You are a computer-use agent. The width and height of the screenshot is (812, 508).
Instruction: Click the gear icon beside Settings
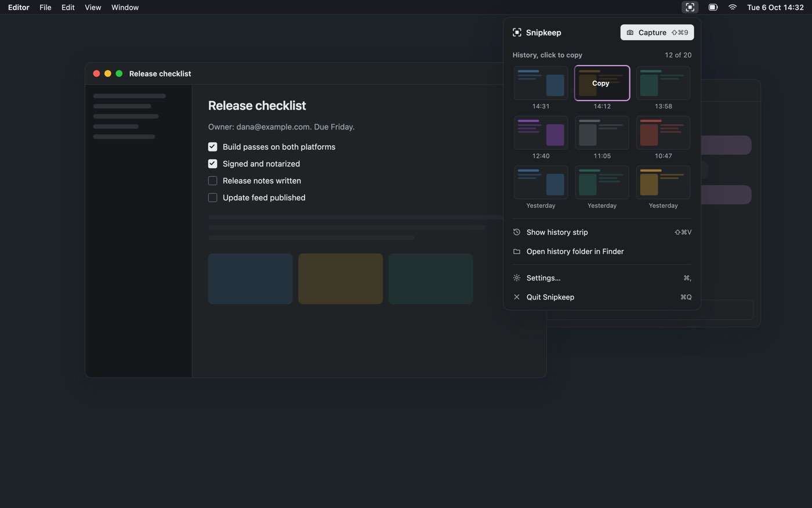pos(517,278)
